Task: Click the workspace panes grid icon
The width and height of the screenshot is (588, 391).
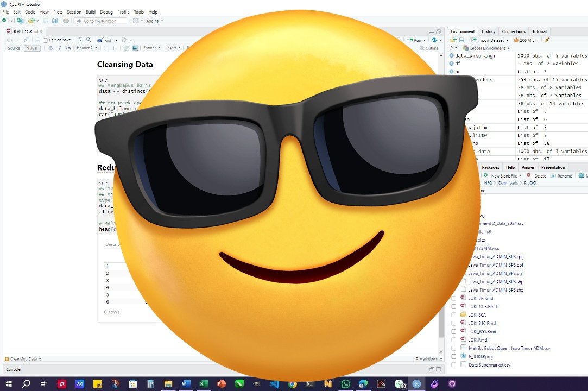Action: point(136,21)
